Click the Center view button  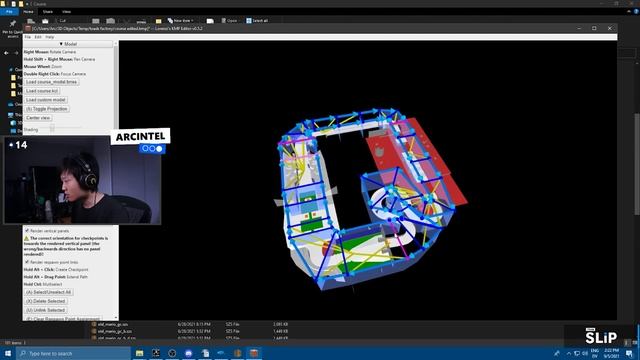[38, 118]
